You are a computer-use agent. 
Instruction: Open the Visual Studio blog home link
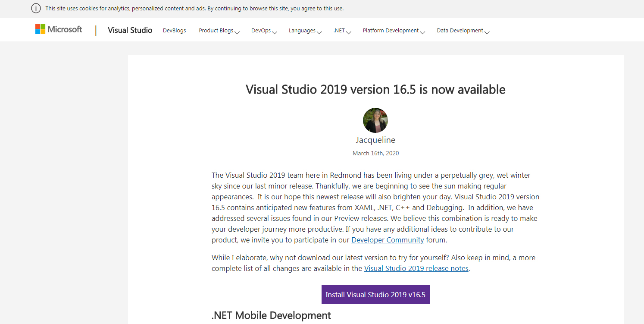click(x=130, y=30)
